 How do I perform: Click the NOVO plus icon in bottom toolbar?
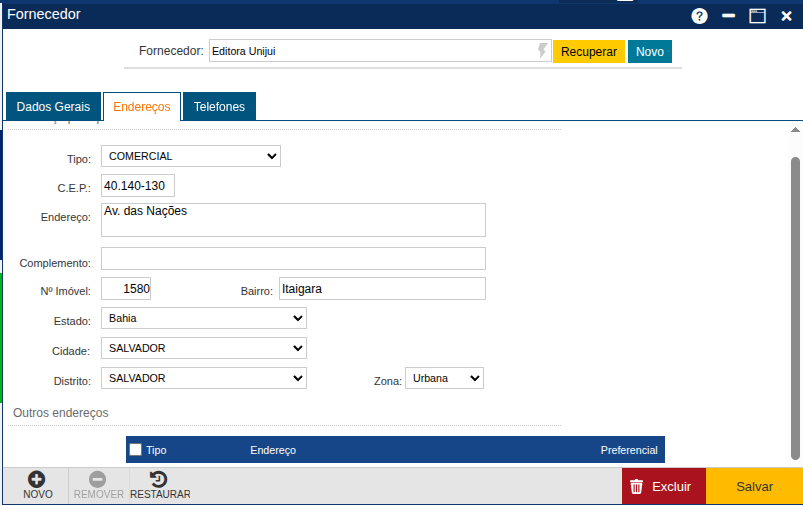point(37,479)
